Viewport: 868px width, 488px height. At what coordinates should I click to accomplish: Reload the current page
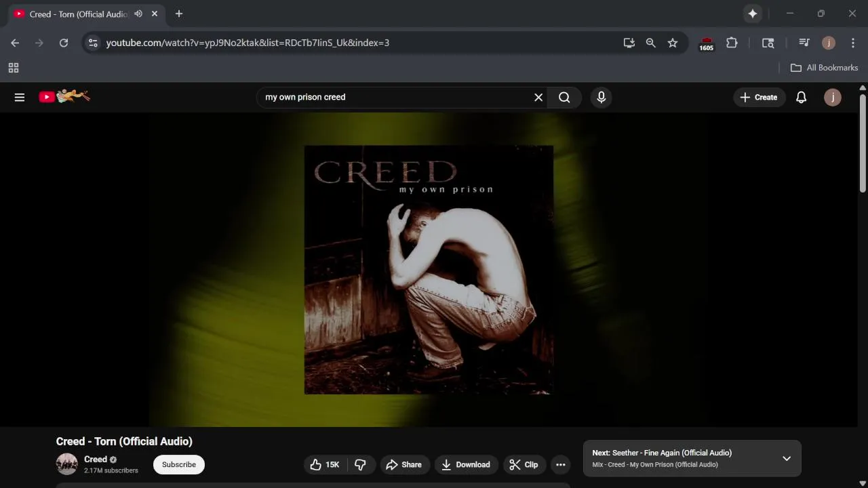[64, 43]
